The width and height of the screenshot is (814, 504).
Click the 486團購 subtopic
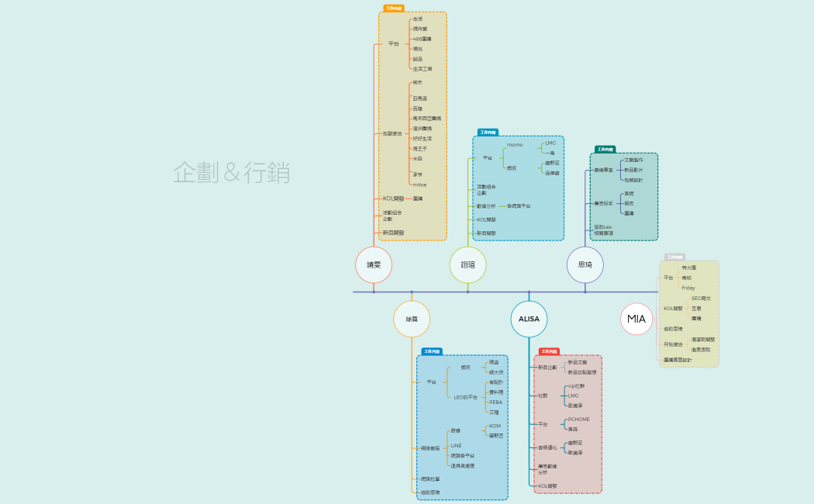(423, 38)
